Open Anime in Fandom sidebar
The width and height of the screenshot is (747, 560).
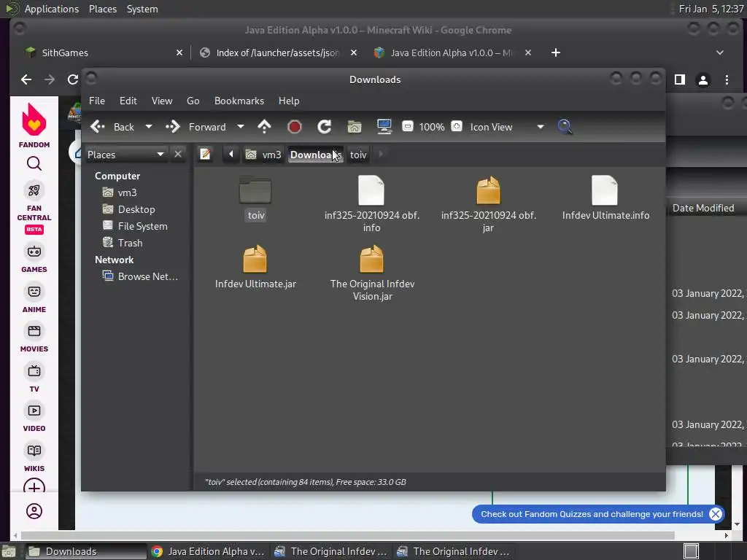pos(34,298)
